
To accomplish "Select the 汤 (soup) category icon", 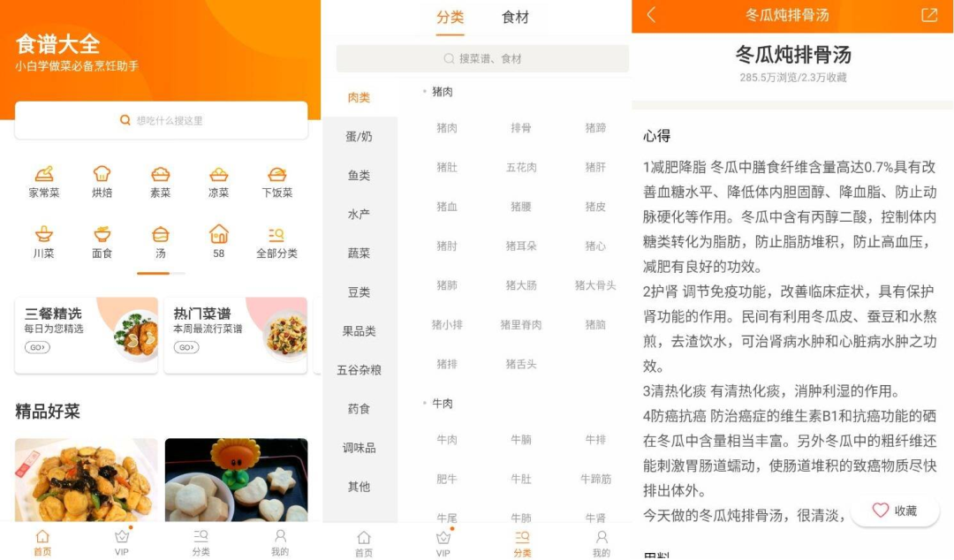I will [160, 240].
